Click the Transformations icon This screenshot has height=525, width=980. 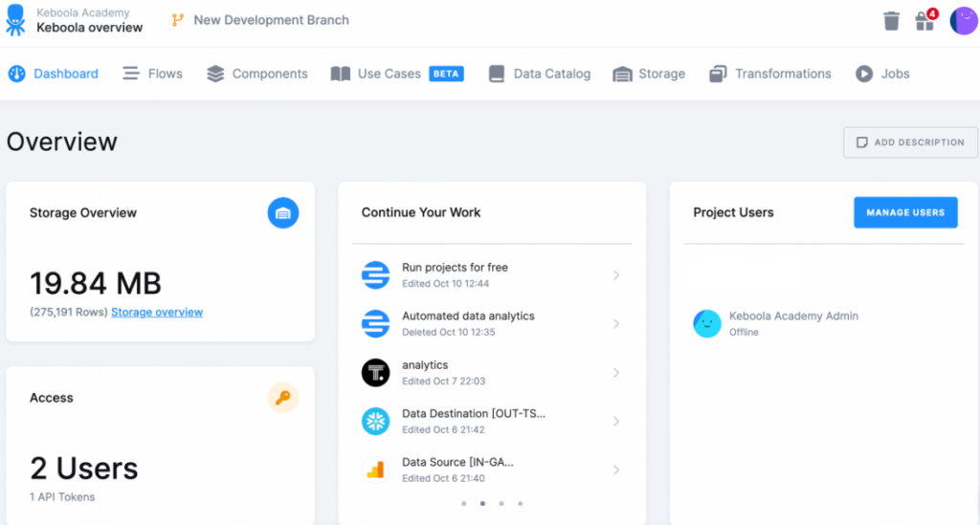tap(718, 74)
